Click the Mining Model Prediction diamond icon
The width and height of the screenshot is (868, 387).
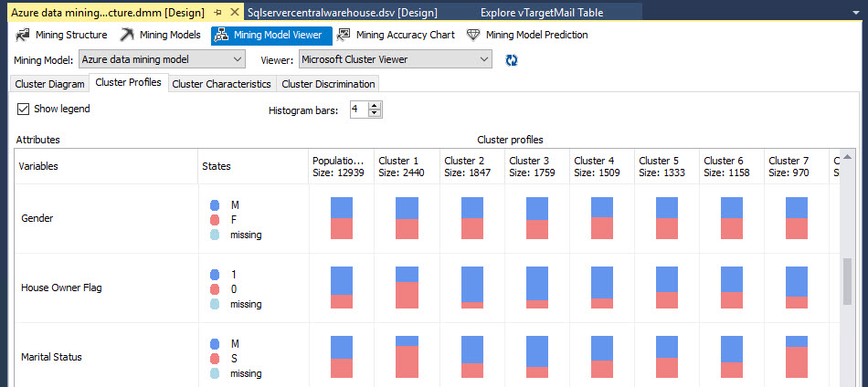point(473,36)
